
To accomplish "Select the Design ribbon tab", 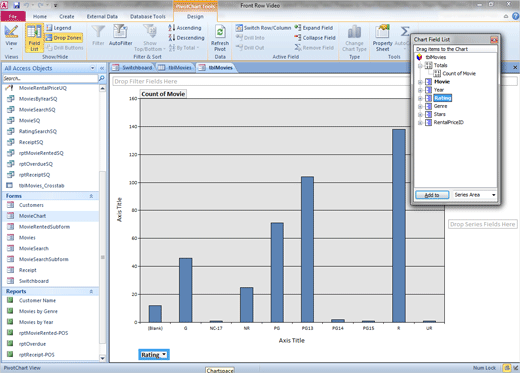I will click(x=195, y=16).
